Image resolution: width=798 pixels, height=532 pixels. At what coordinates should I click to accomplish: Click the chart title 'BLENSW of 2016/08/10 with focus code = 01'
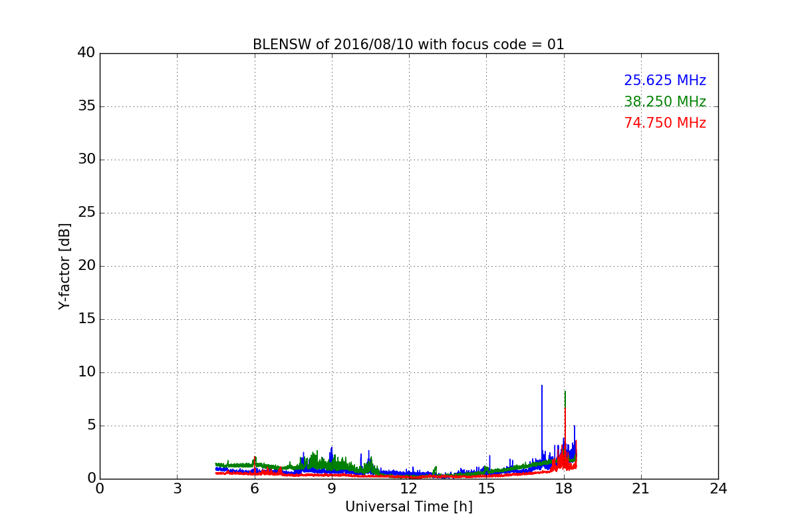tap(408, 45)
